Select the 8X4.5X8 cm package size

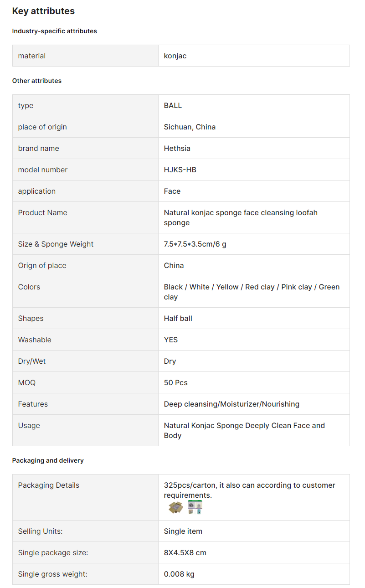tap(185, 552)
